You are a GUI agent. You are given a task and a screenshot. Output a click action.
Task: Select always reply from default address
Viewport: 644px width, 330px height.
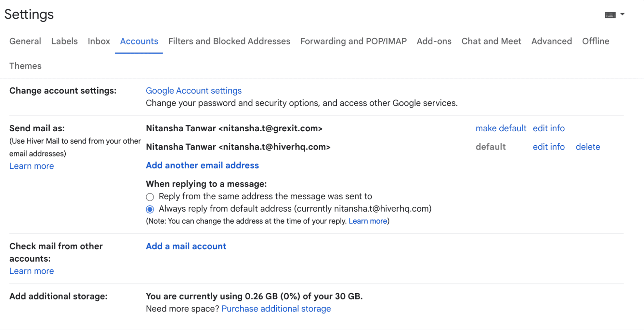(x=150, y=209)
